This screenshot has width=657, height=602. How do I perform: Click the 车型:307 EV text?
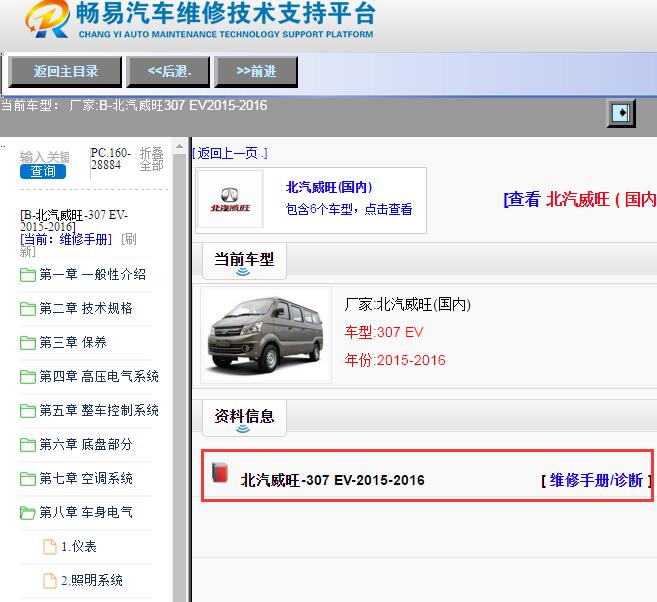coord(384,332)
